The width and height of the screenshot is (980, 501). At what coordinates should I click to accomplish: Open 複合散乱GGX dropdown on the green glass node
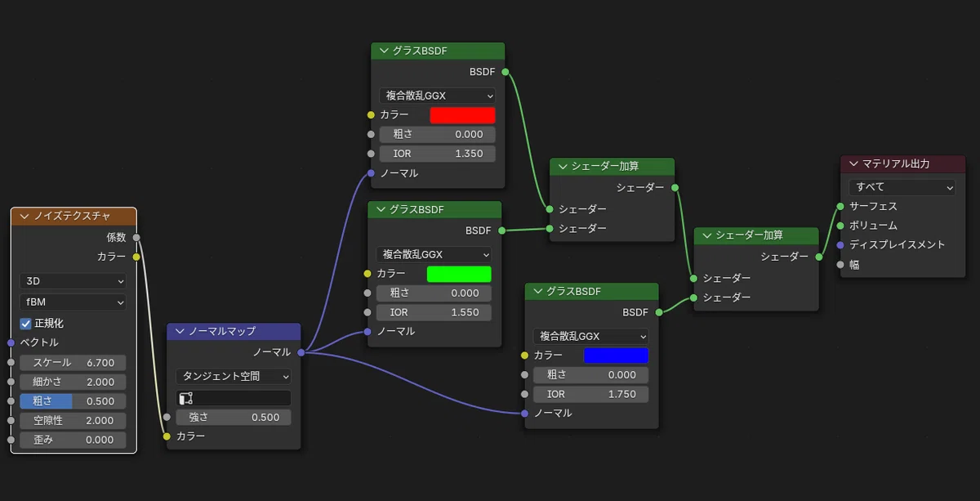tap(434, 254)
